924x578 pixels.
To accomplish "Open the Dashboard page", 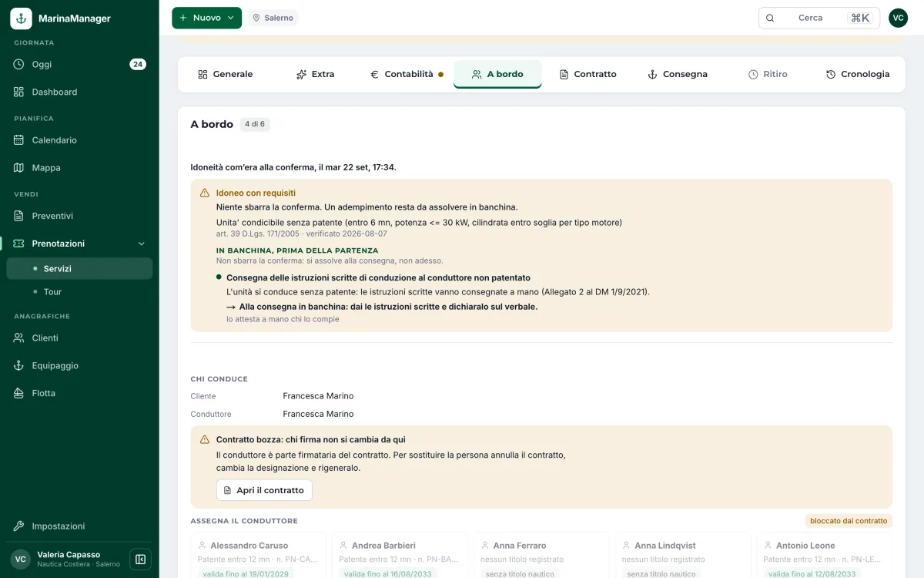I will pos(79,92).
